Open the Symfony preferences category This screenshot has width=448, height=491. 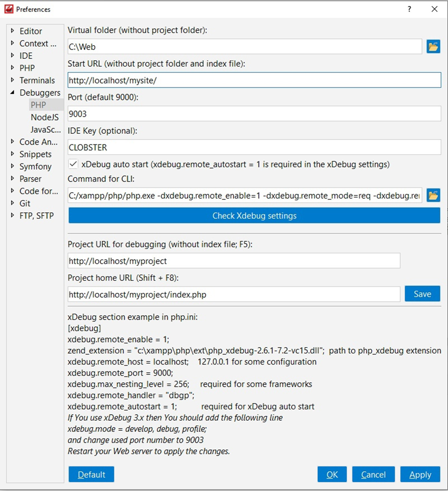coord(35,166)
